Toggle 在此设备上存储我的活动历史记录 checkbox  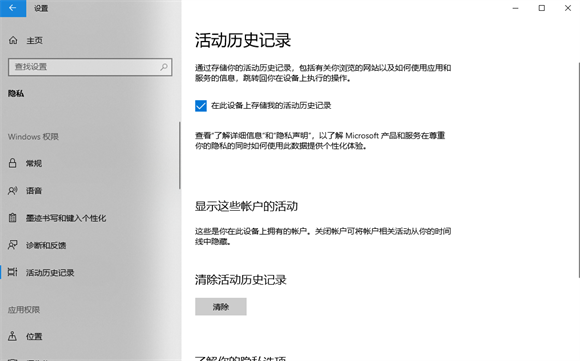coord(201,106)
